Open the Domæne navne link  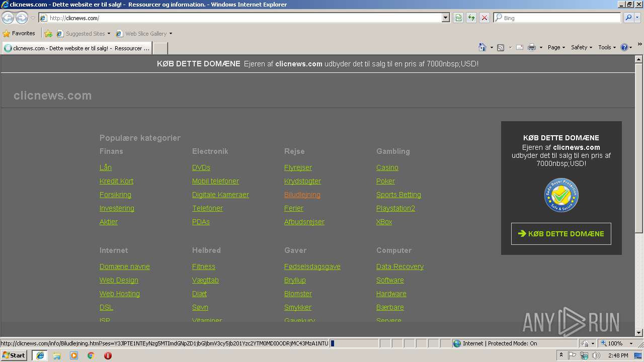tap(125, 266)
